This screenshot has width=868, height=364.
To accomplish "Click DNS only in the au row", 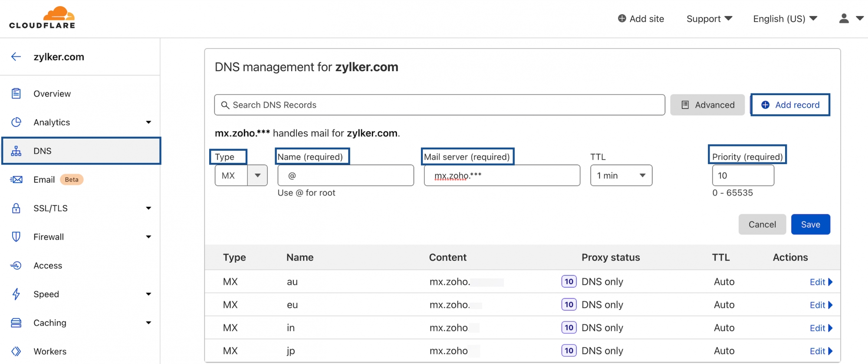I will (x=602, y=281).
